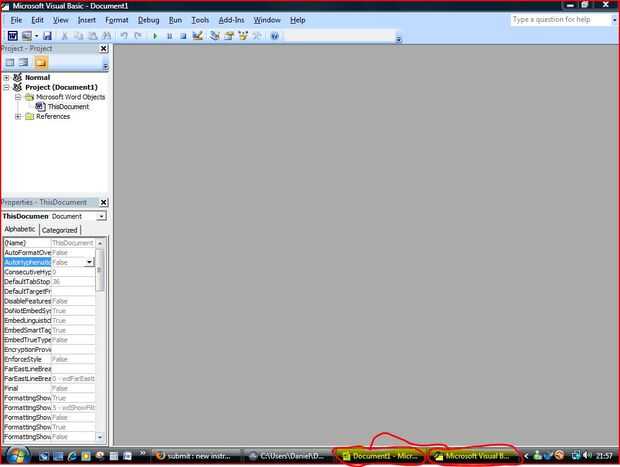Click the Cut scissors toolbar icon
The width and height of the screenshot is (620, 467).
coord(64,36)
